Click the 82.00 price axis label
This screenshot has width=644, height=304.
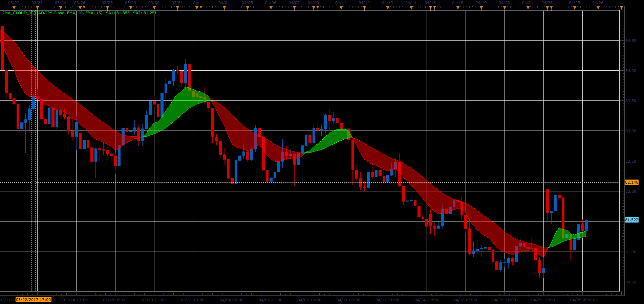(630, 191)
